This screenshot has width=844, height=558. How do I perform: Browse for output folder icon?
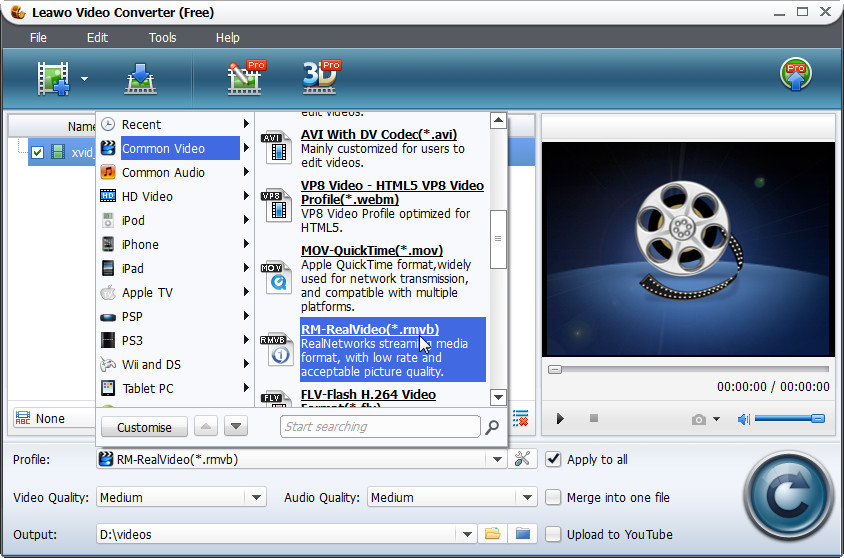tap(493, 534)
